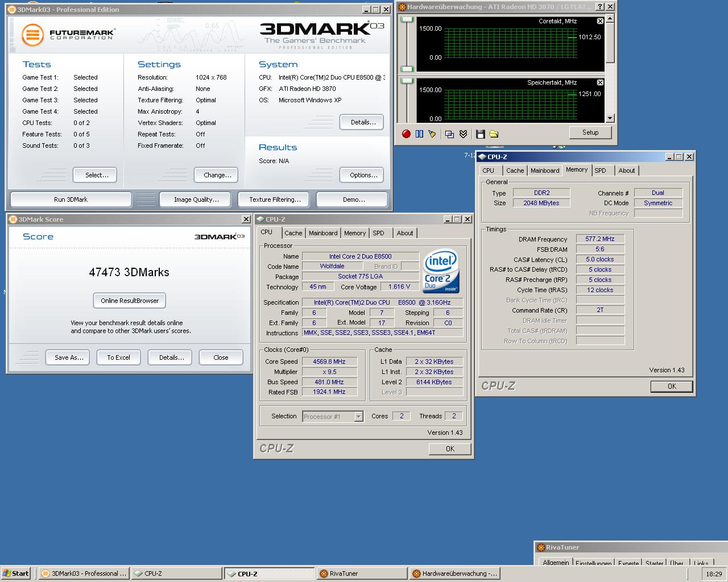Viewport: 728px width, 582px height.
Task: Click Change button under Settings
Action: 217,175
